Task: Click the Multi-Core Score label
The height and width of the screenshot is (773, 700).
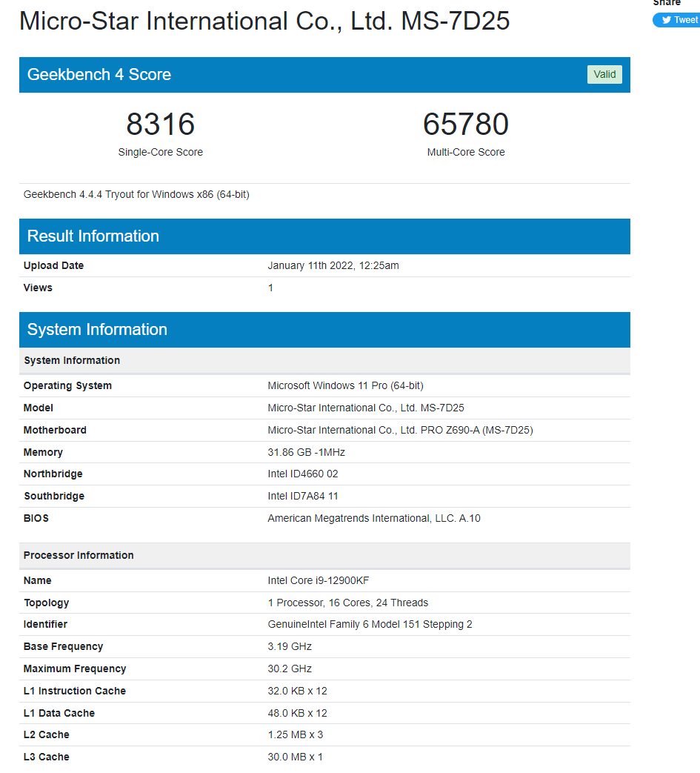Action: click(x=465, y=153)
